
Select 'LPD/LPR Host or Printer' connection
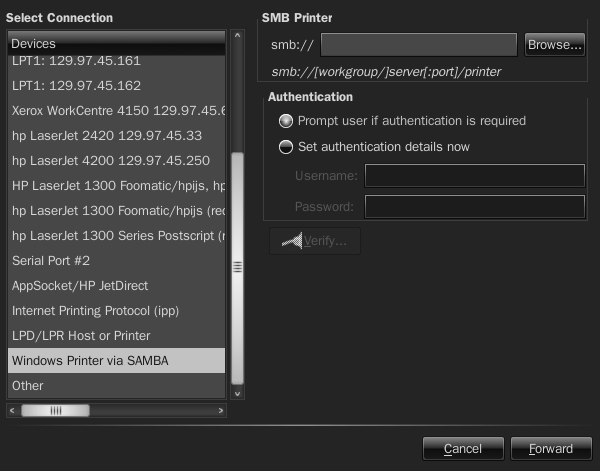click(116, 336)
